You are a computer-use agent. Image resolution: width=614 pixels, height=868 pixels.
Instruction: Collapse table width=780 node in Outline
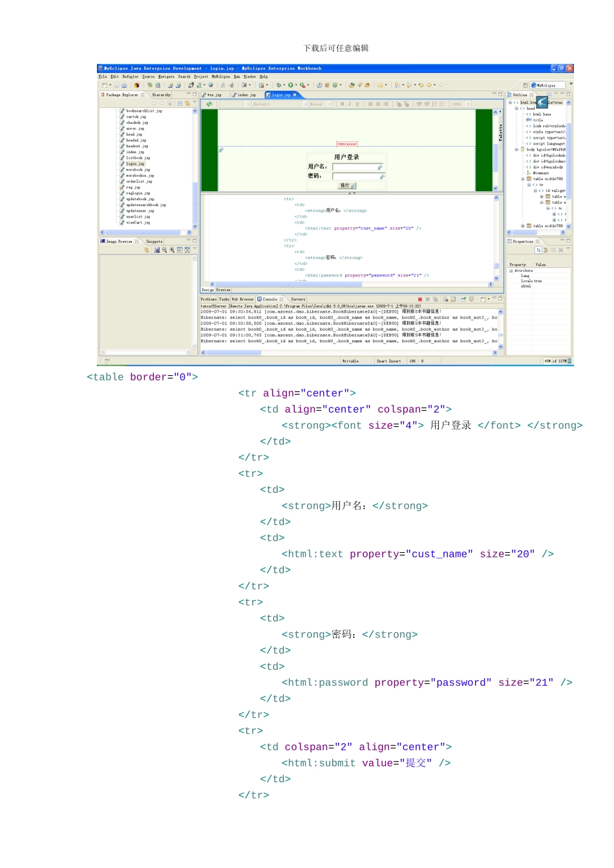point(523,179)
